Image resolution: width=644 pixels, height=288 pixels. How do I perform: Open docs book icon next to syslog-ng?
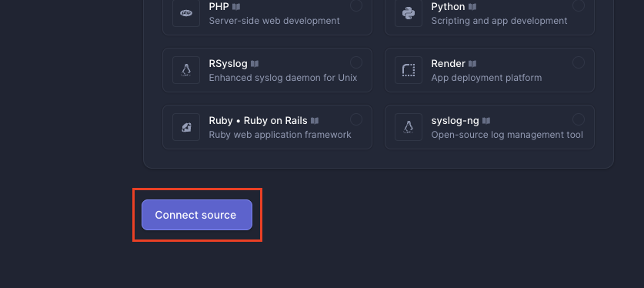coord(486,121)
